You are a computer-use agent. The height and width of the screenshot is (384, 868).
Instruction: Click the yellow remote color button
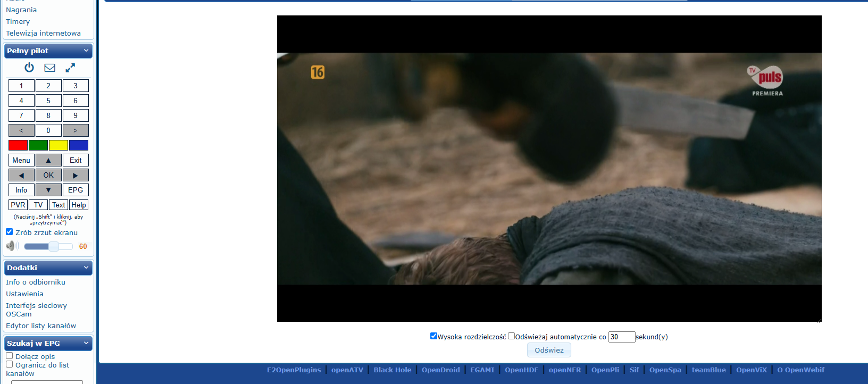(59, 145)
